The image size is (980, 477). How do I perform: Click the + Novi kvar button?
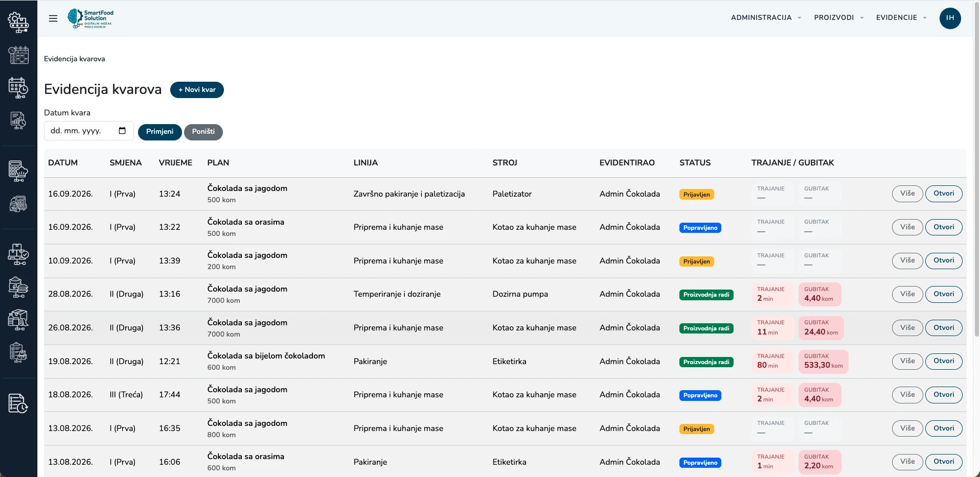point(197,89)
